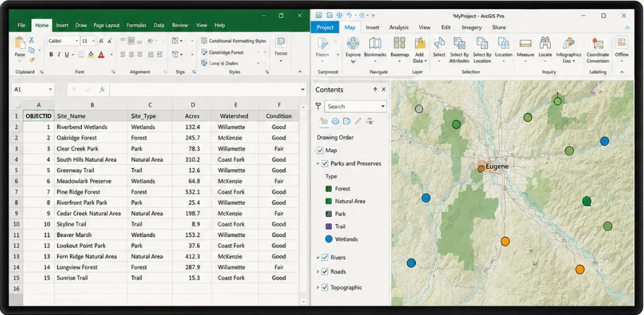Viewport: 644px width, 315px height.
Task: Click the red Font Color button
Action: point(101,54)
